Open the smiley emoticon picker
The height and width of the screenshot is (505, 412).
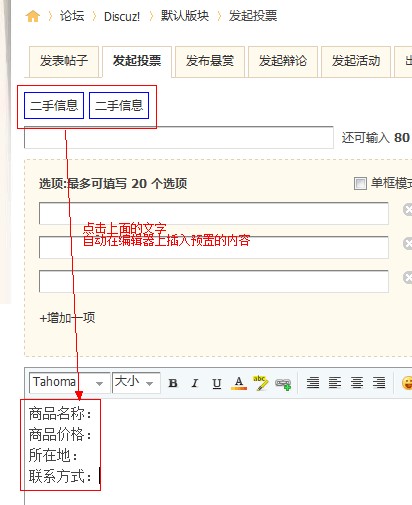(x=407, y=383)
